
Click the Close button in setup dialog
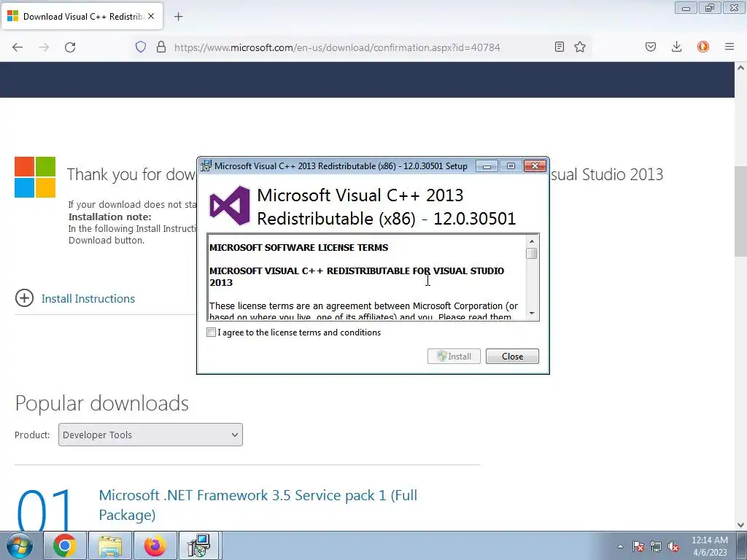click(512, 356)
